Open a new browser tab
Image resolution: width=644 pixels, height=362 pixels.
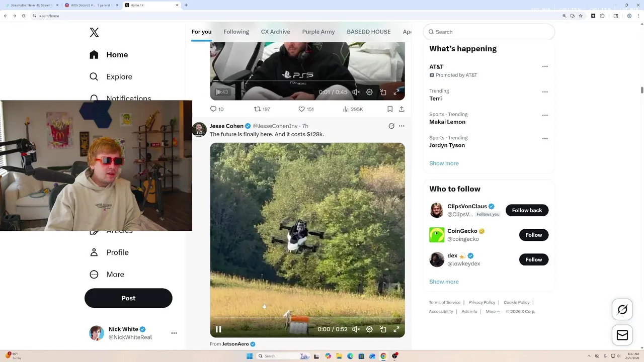(186, 5)
